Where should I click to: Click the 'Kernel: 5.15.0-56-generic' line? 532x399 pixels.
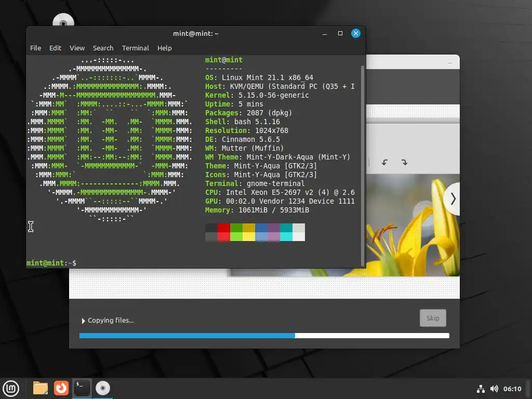[257, 96]
